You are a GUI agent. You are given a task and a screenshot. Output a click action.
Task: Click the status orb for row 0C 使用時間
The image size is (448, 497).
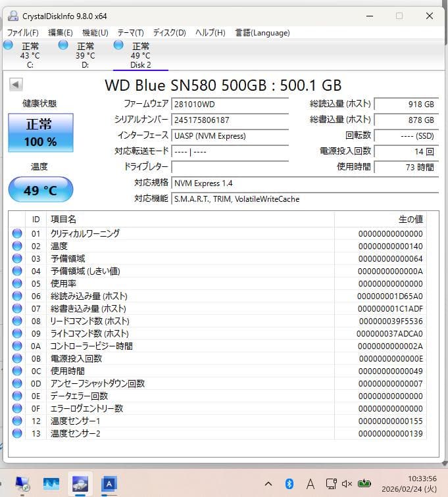[x=17, y=371]
